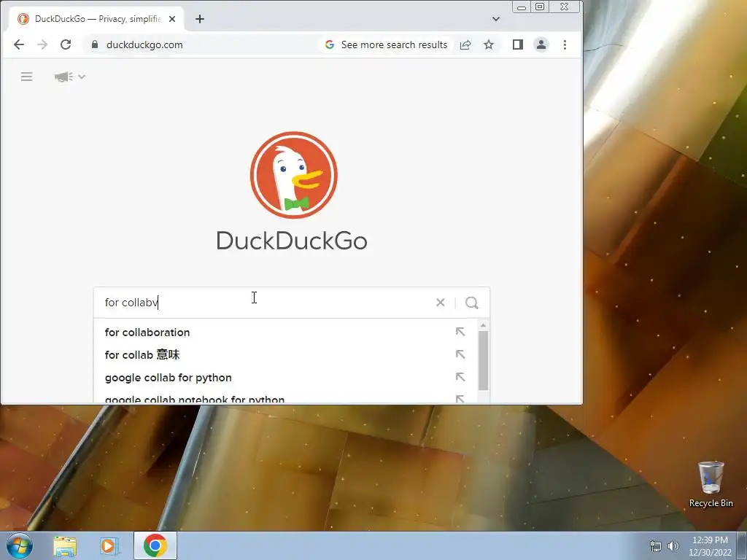Open the DuckDuckGo hamburger menu

(x=27, y=77)
